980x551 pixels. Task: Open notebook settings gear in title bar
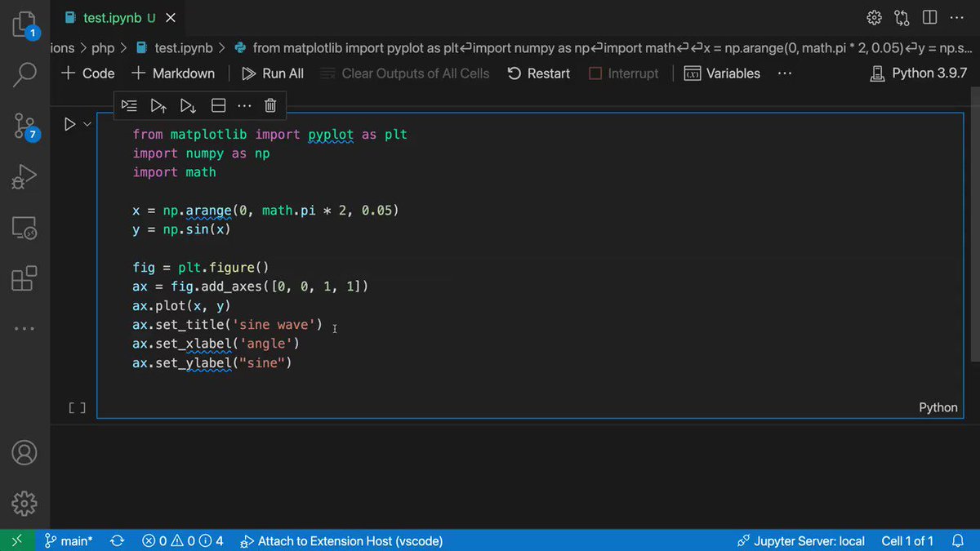[x=874, y=17]
